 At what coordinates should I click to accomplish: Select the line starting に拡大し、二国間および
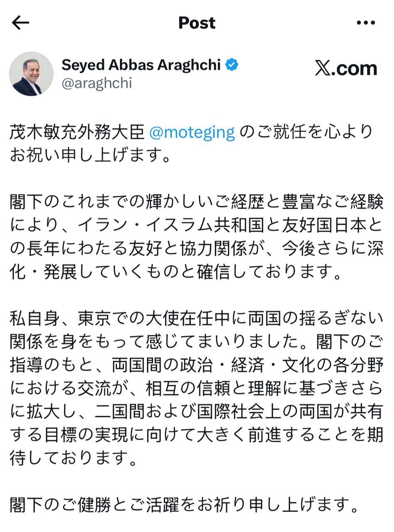(196, 412)
